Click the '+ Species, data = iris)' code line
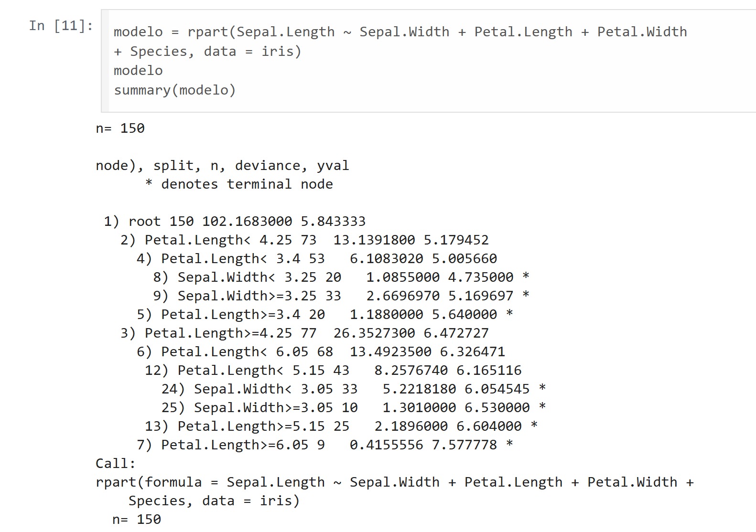This screenshot has width=756, height=532. pos(207,52)
